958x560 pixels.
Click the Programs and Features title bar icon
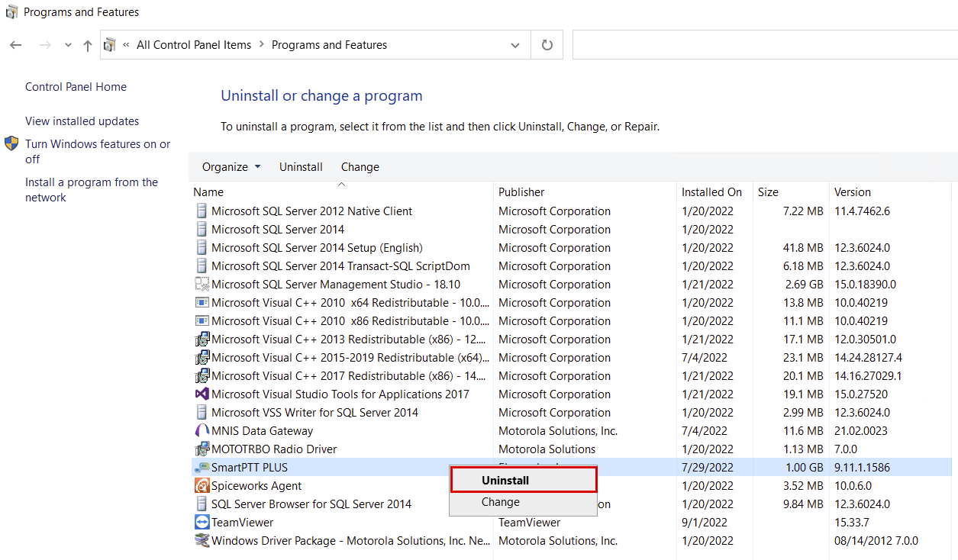point(11,12)
